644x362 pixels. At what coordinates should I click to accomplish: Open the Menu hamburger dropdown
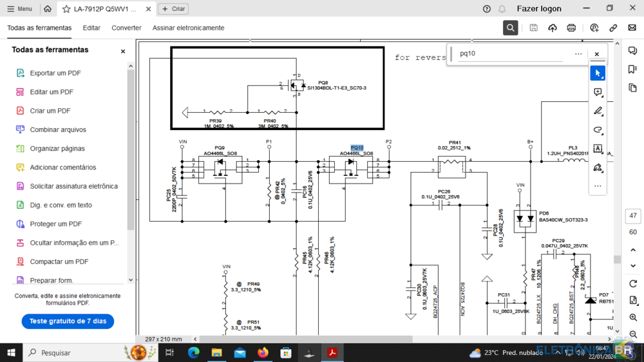pos(20,9)
